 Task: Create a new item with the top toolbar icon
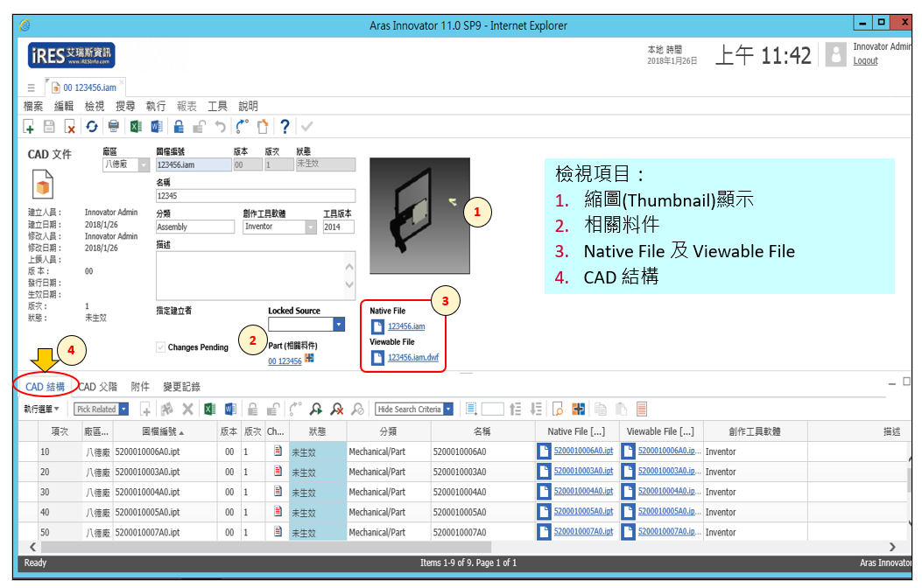click(28, 126)
